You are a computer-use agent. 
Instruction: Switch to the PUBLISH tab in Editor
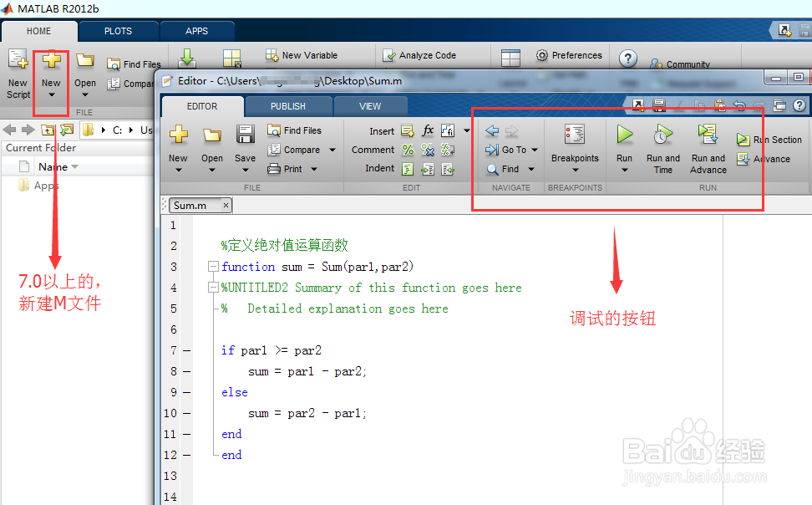[288, 106]
